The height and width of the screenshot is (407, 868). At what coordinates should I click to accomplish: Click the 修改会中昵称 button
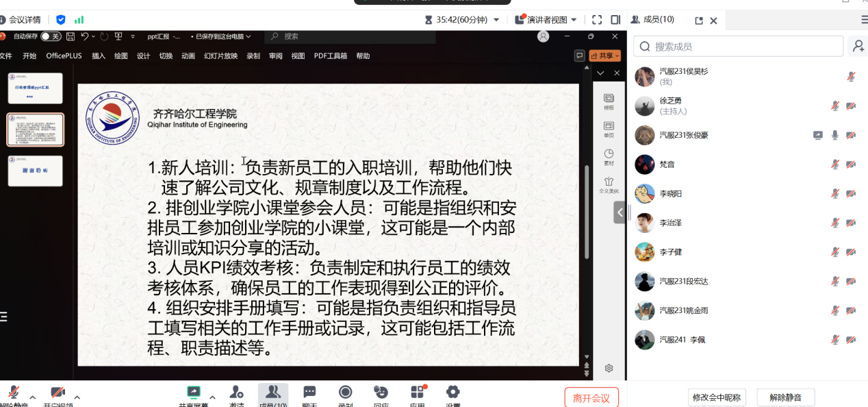coord(715,397)
